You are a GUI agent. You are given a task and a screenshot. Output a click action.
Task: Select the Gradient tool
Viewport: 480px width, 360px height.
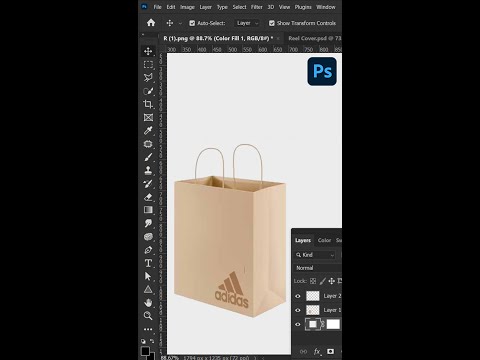[x=148, y=210]
